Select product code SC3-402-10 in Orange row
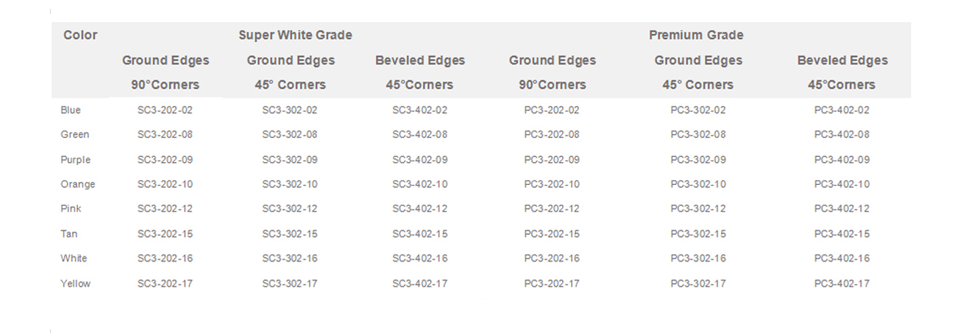Screen dimensions: 980x333 coord(419,184)
